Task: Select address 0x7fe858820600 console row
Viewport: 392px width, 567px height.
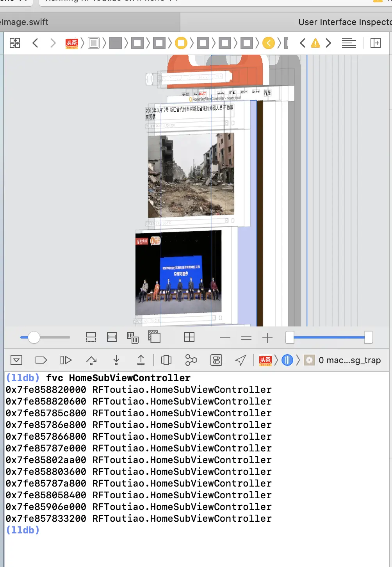Action: click(139, 401)
